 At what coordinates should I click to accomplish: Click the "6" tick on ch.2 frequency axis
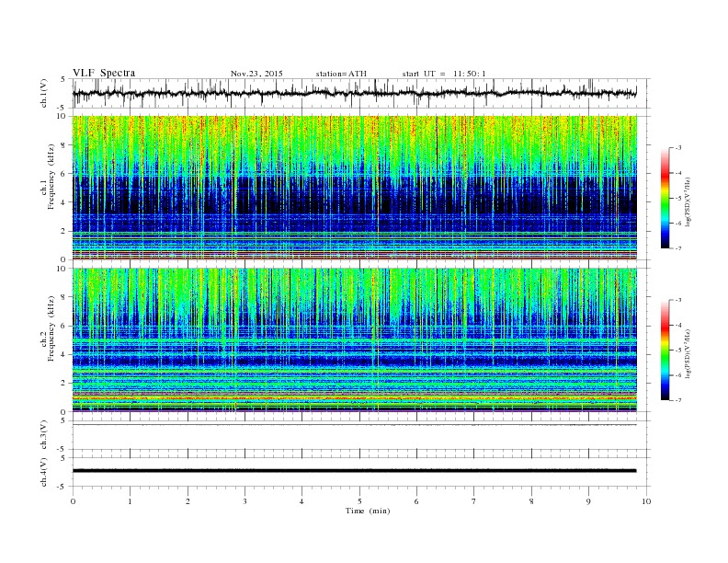click(63, 326)
